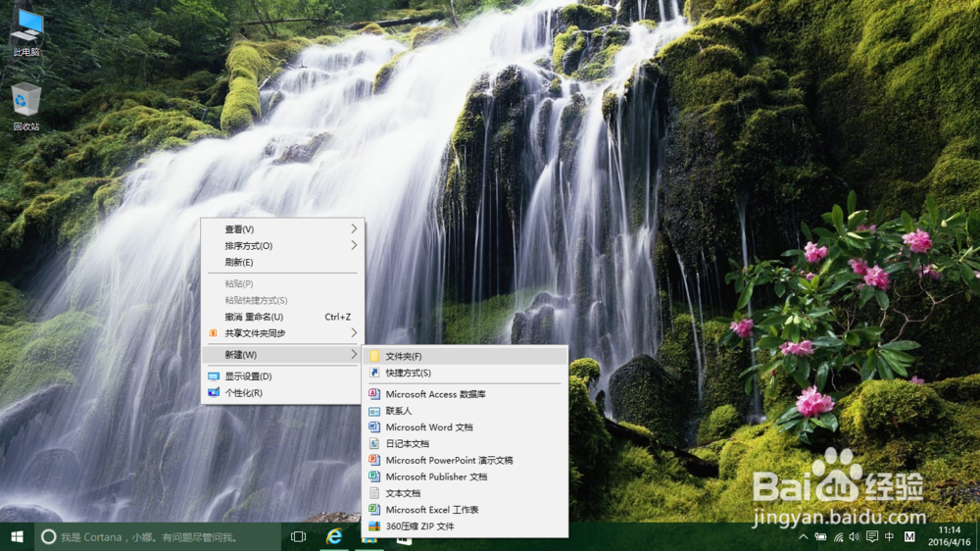Click the folder icon beside 文件夹(F)
The height and width of the screenshot is (551, 980).
click(x=374, y=357)
